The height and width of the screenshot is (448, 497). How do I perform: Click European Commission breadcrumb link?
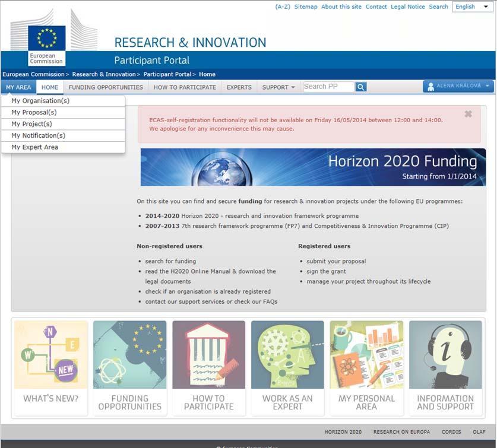(x=33, y=74)
